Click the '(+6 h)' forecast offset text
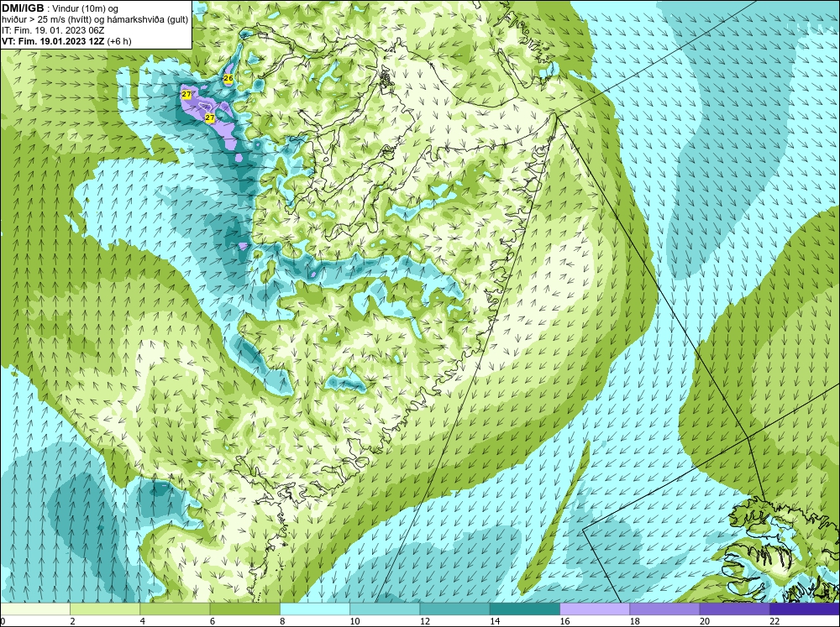This screenshot has height=627, width=840. (x=119, y=41)
